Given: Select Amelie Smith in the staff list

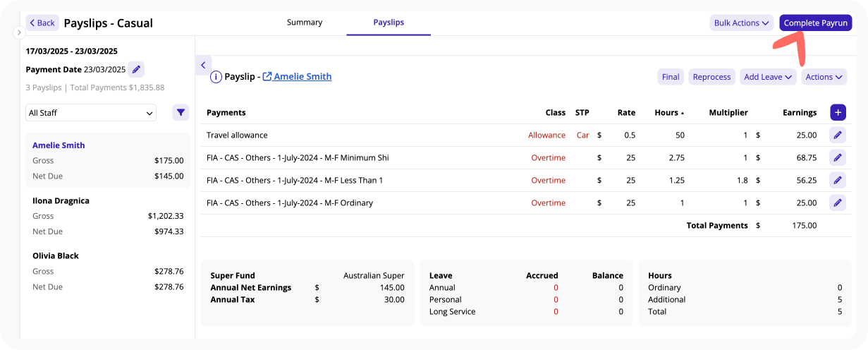Looking at the screenshot, I should pos(108,160).
